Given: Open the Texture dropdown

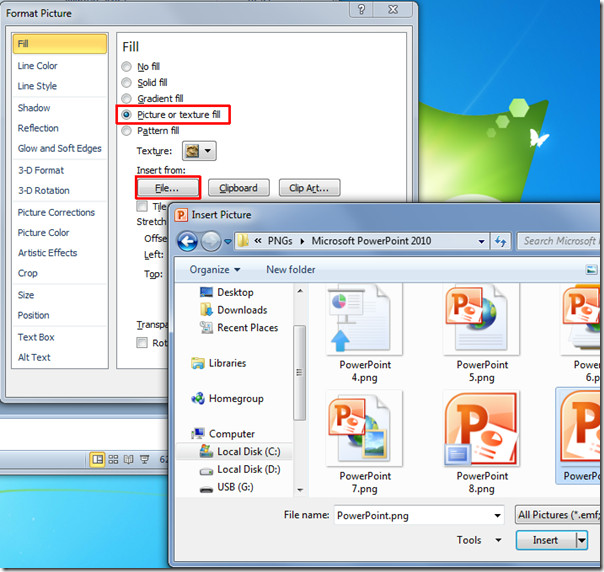Looking at the screenshot, I should point(199,151).
